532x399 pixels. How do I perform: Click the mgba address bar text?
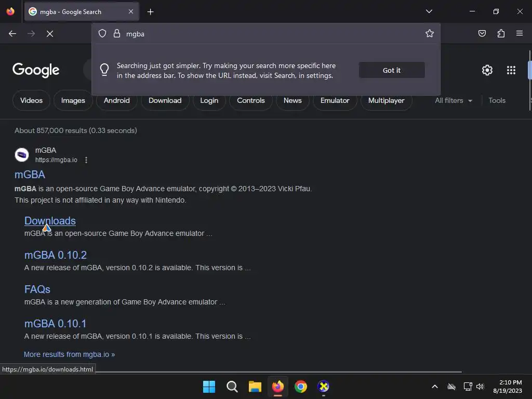click(x=135, y=34)
